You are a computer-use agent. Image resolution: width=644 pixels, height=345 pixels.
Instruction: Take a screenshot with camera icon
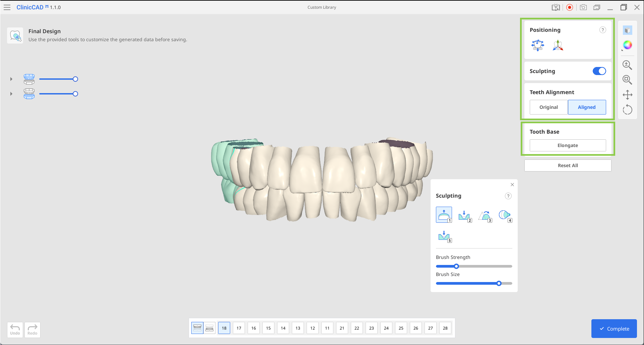583,7
